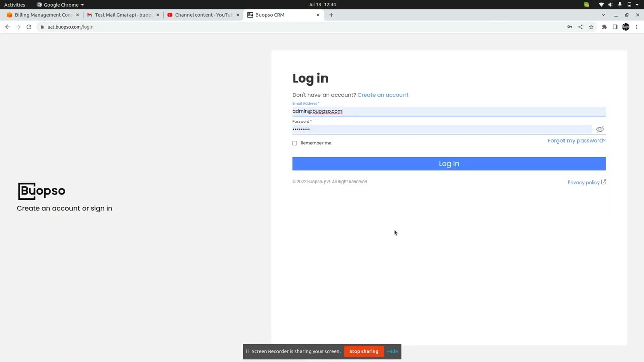
Task: Toggle password visibility eye icon
Action: pyautogui.click(x=600, y=129)
